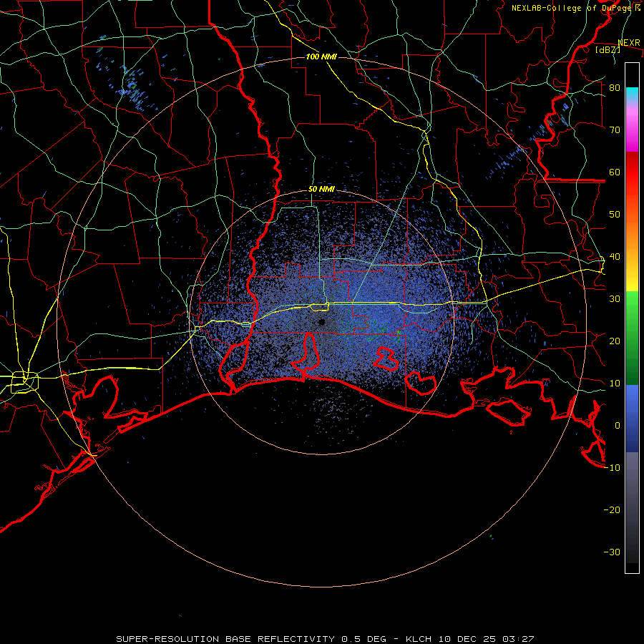Click the '100 NMI' range ring label
This screenshot has height=644, width=644.
[321, 57]
